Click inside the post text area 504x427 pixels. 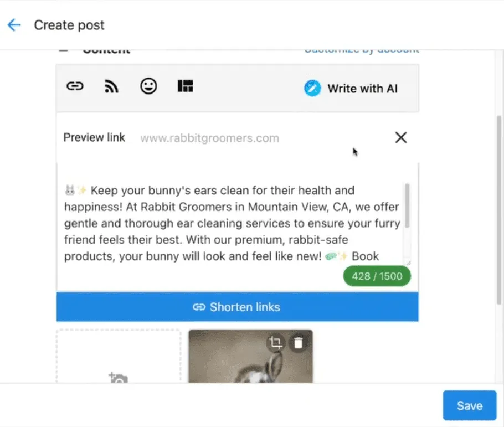[x=233, y=224]
